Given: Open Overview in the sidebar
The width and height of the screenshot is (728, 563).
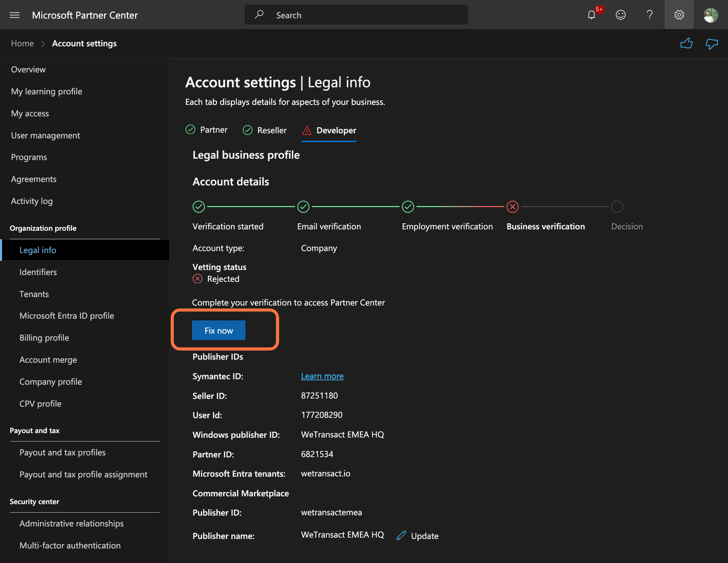Looking at the screenshot, I should (x=28, y=69).
